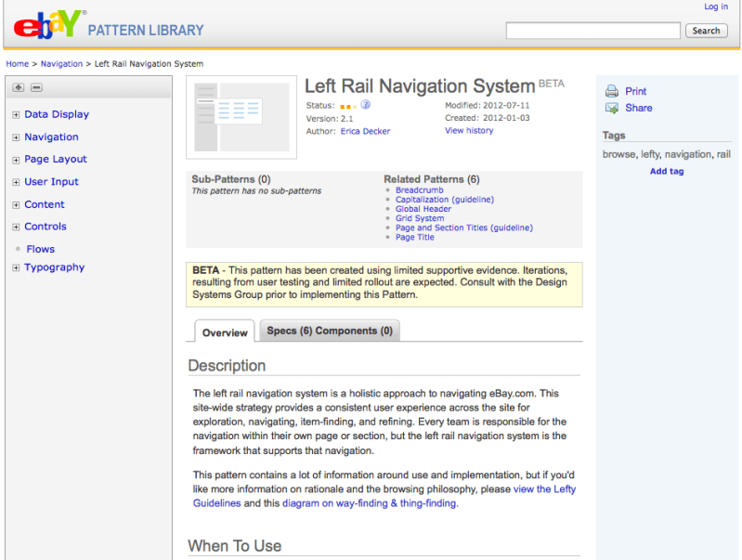The width and height of the screenshot is (742, 560).
Task: Open Breadcrumb related pattern
Action: coord(420,190)
